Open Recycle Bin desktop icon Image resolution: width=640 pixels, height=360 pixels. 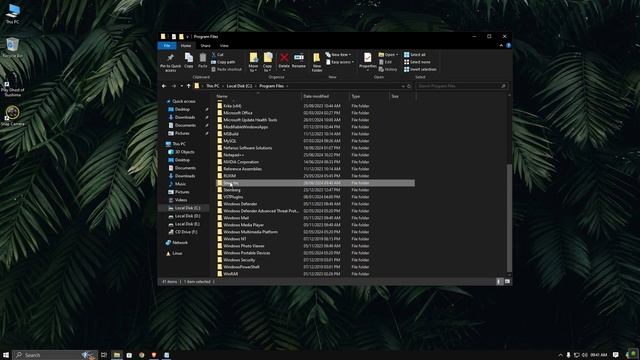coord(12,47)
